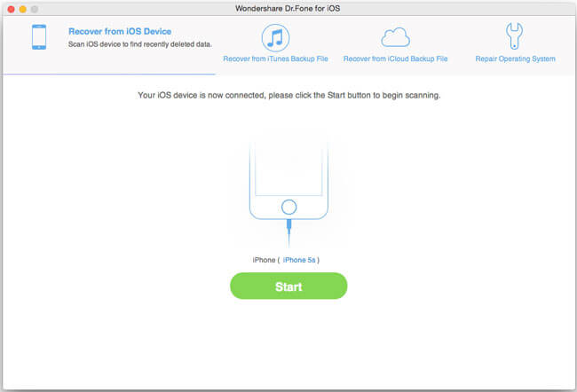Viewport: 577px width, 392px height.
Task: Open the Repair Operating System tab
Action: click(x=515, y=59)
